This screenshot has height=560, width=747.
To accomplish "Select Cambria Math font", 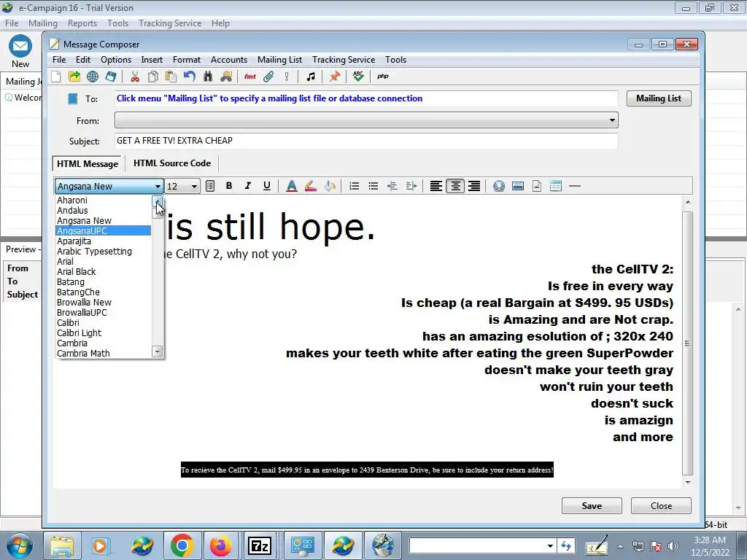I will click(x=103, y=354).
